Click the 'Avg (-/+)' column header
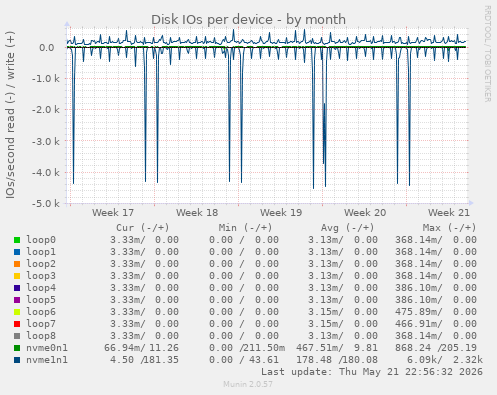The width and height of the screenshot is (497, 395). click(347, 228)
